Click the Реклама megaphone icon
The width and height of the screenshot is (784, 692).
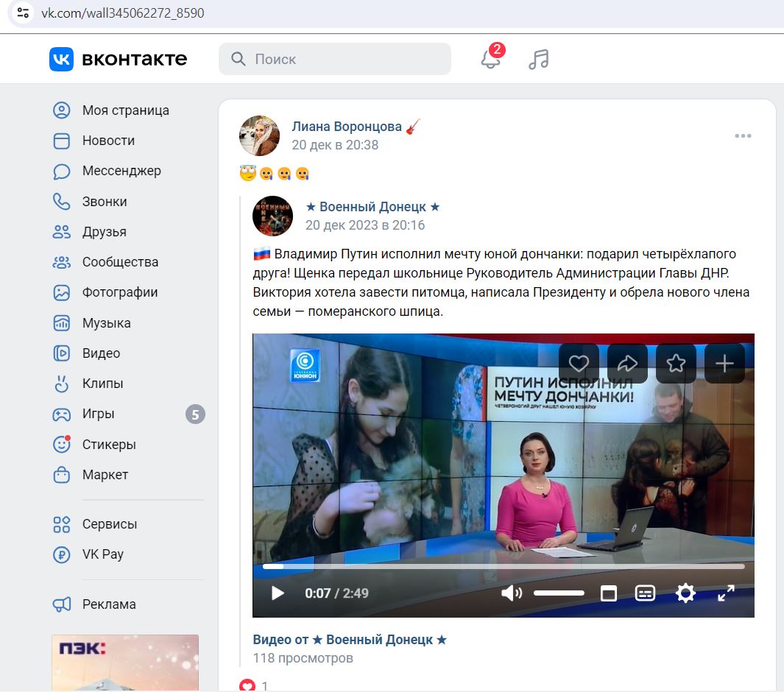pyautogui.click(x=62, y=604)
